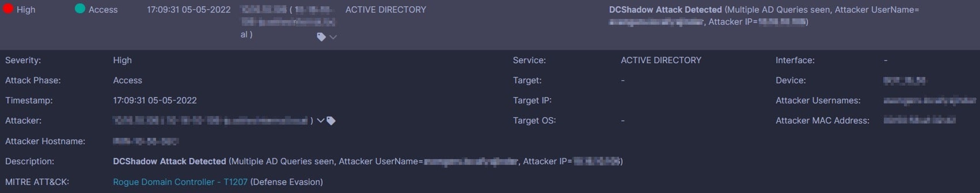Click the blurred Attacker MAC Address value
This screenshot has height=193, width=980.
point(919,120)
